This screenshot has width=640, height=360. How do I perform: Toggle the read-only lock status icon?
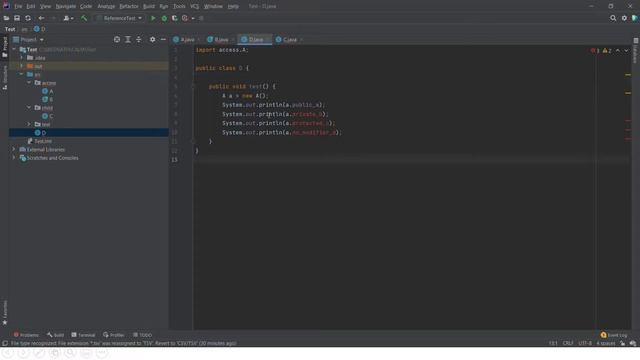622,343
